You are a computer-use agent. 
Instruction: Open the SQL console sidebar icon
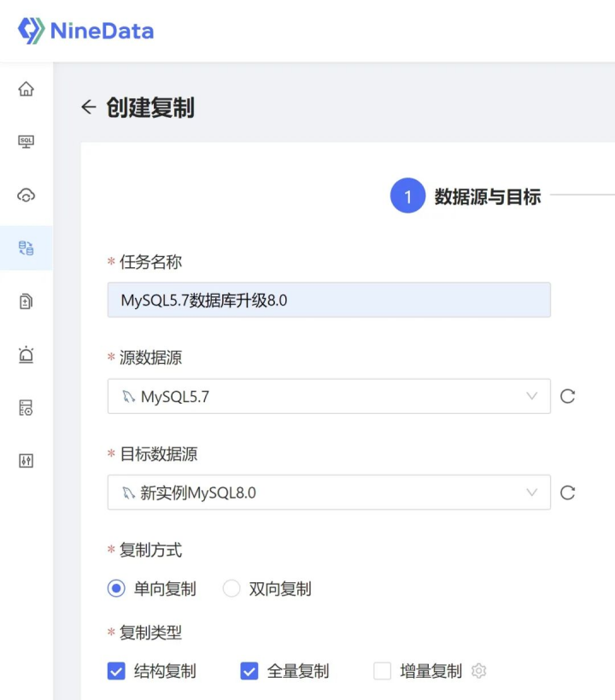pos(26,142)
